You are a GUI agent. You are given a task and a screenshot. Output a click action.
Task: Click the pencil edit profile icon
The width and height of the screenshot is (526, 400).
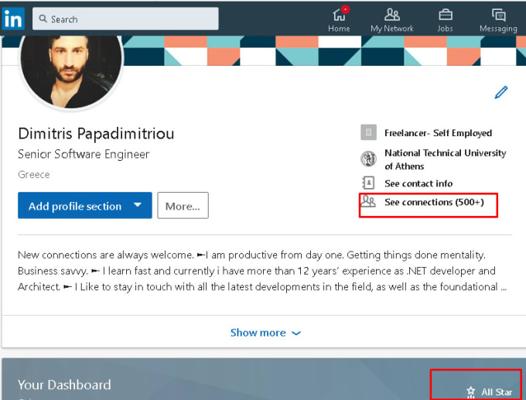click(x=501, y=92)
